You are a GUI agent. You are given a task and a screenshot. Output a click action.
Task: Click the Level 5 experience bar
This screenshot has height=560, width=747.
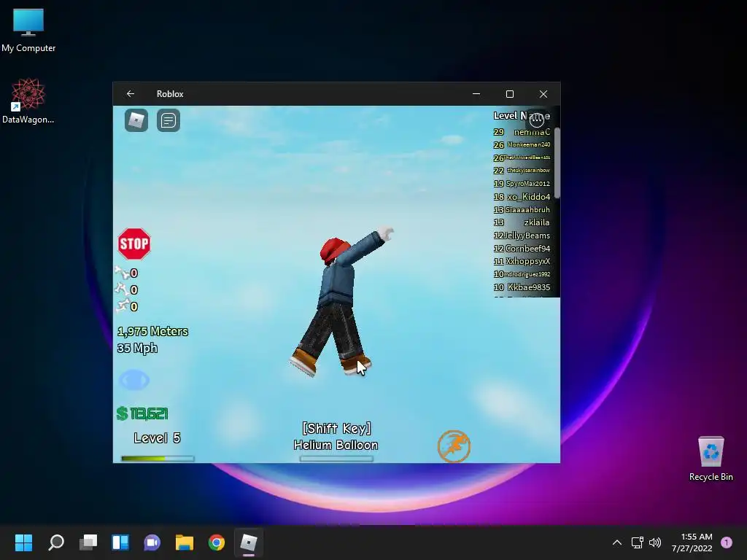158,459
